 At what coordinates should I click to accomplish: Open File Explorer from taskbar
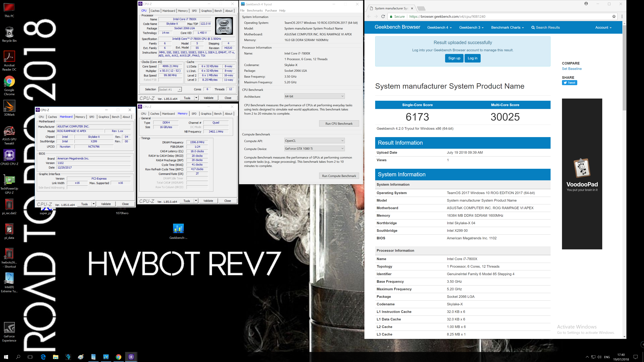pos(56,357)
